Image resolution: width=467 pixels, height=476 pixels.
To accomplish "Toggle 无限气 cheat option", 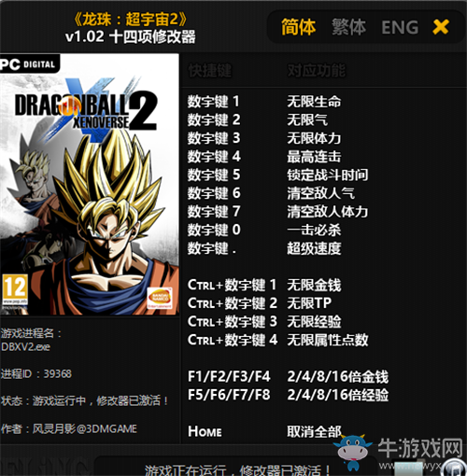I will pyautogui.click(x=307, y=120).
